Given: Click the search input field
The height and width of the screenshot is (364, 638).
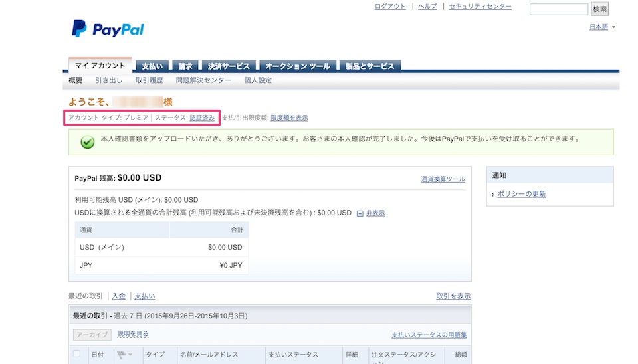Looking at the screenshot, I should pyautogui.click(x=558, y=9).
